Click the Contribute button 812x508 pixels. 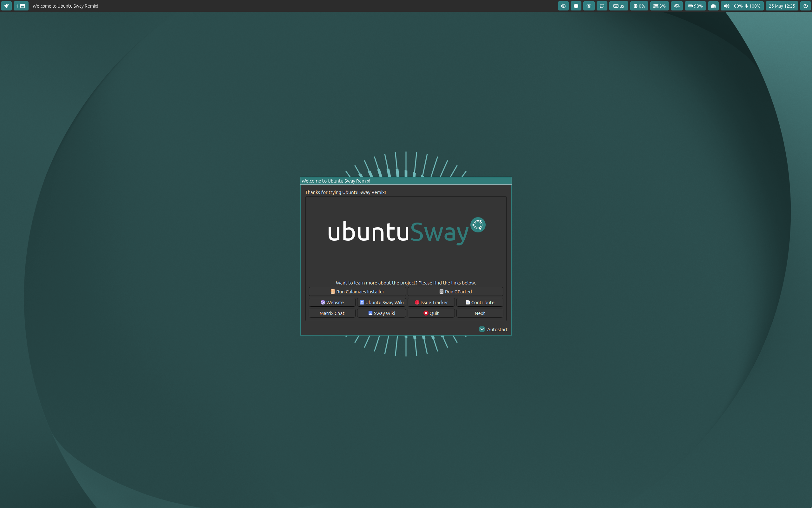tap(480, 302)
